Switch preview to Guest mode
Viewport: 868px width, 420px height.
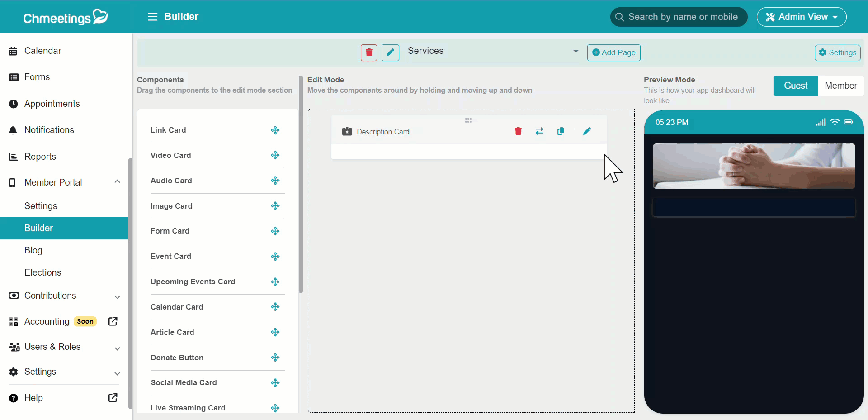pos(796,86)
